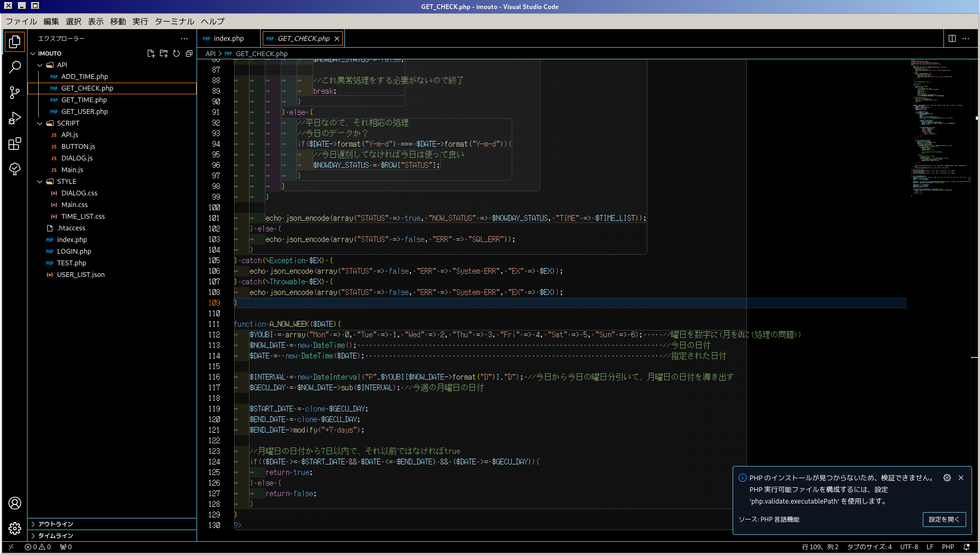Open DIALOG.css file
The height and width of the screenshot is (555, 980).
point(112,193)
